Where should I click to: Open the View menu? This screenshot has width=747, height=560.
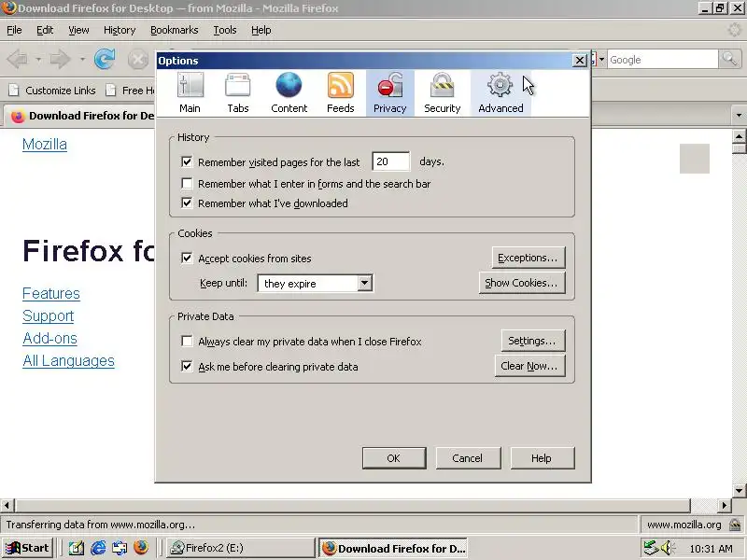(x=78, y=30)
